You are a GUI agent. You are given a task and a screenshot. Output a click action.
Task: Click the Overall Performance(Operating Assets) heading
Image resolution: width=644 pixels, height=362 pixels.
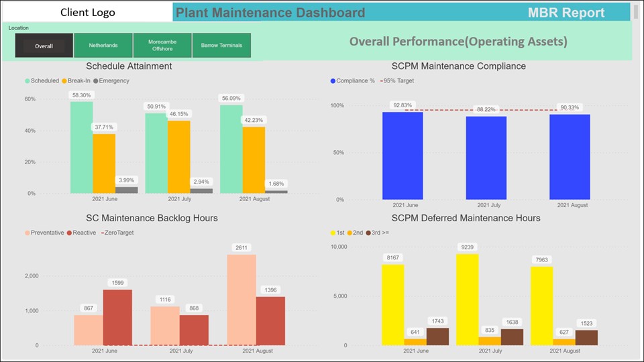(x=458, y=42)
